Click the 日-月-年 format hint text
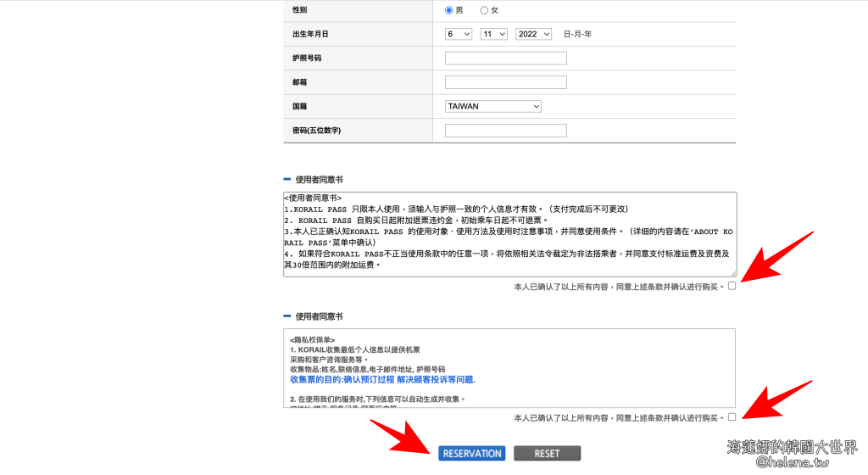The image size is (868, 475). (577, 34)
